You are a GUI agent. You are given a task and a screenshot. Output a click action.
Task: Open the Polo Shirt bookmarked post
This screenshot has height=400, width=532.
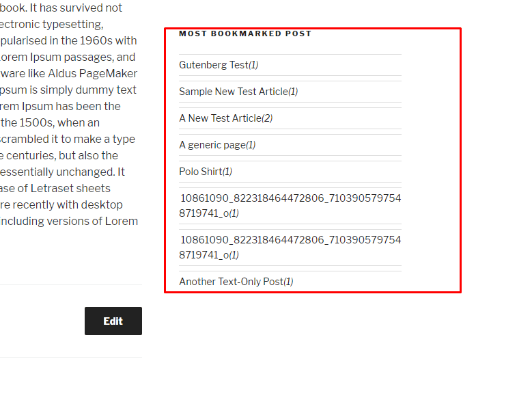(x=200, y=172)
